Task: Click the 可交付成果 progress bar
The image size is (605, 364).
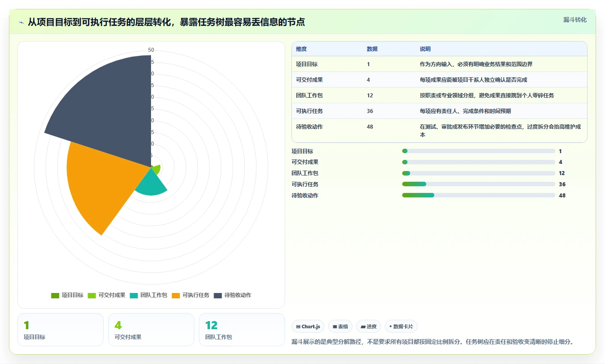Action: tap(479, 162)
